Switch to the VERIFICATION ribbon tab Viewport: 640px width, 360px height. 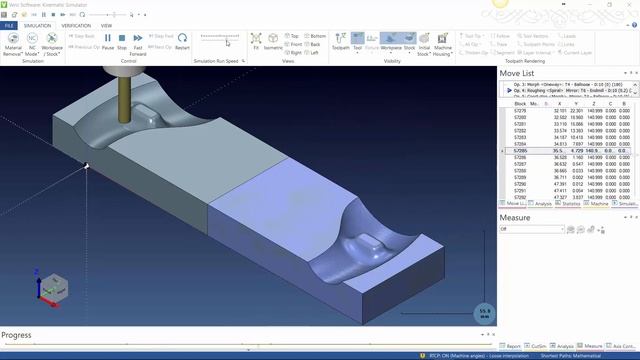coord(76,26)
